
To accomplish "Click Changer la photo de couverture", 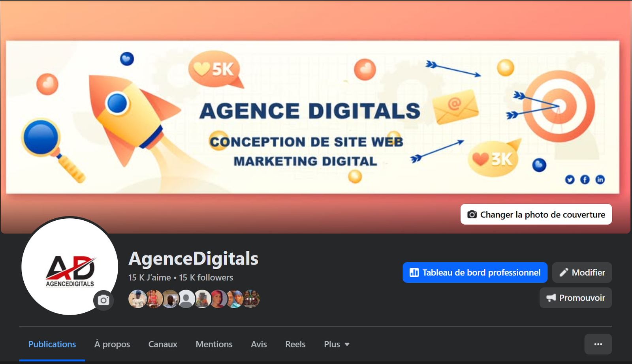I will point(536,214).
